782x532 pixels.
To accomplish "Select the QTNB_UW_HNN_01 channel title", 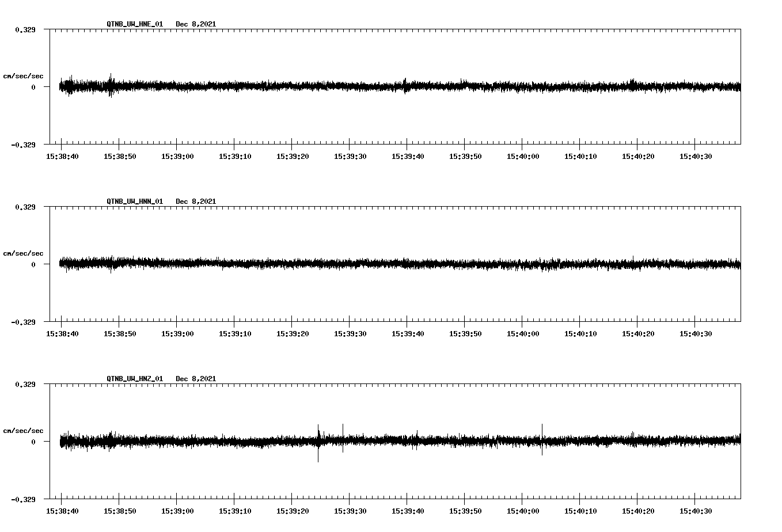I will tap(135, 202).
